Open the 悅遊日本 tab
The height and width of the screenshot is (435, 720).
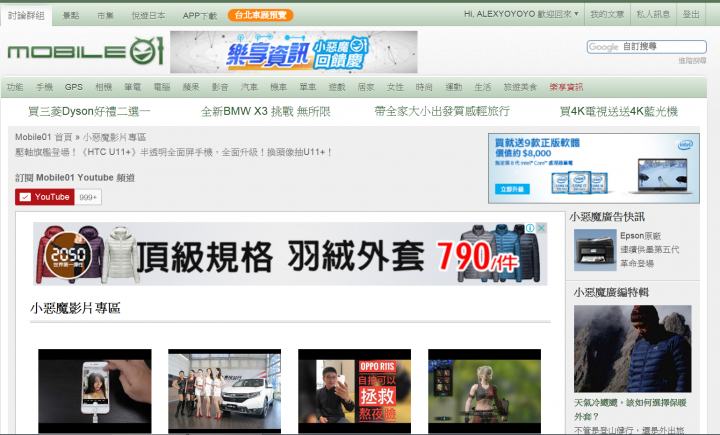[148, 15]
